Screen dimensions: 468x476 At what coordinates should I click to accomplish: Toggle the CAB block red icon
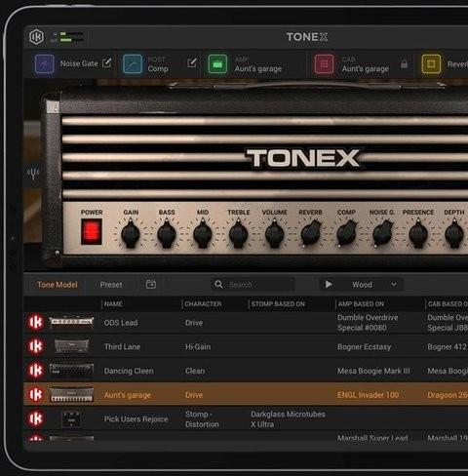click(x=324, y=63)
